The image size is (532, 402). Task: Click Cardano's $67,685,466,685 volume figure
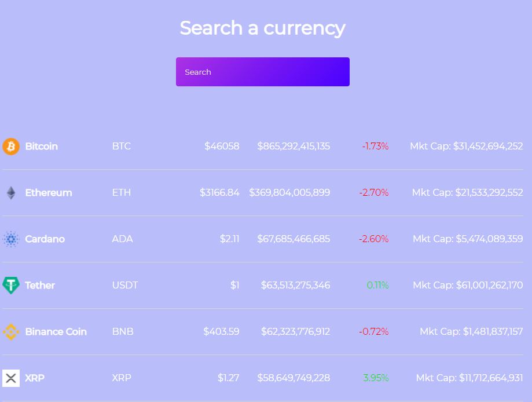point(293,239)
